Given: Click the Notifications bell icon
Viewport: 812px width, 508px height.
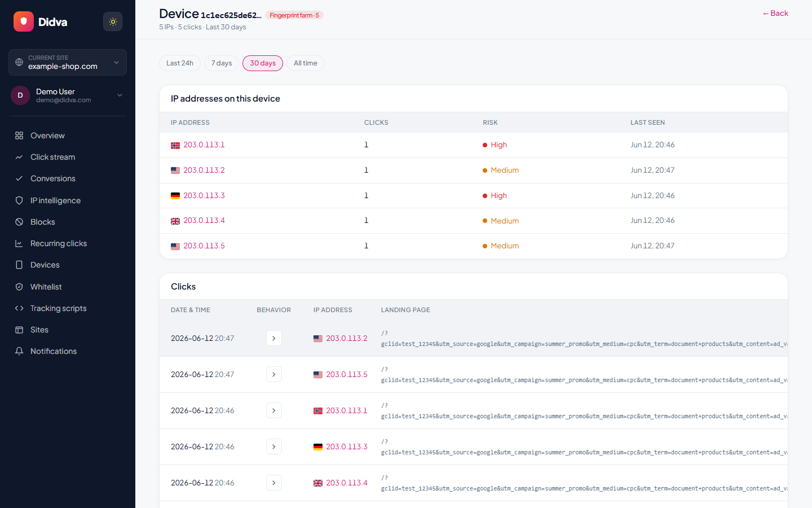Looking at the screenshot, I should pos(19,351).
